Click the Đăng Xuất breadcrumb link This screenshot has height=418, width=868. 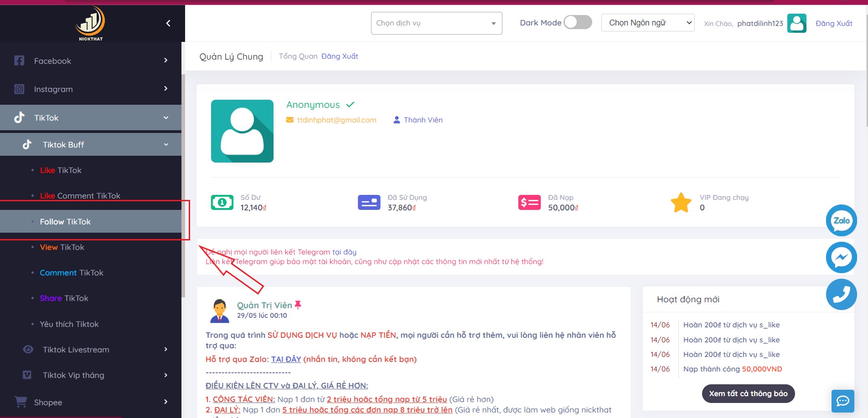tap(340, 56)
